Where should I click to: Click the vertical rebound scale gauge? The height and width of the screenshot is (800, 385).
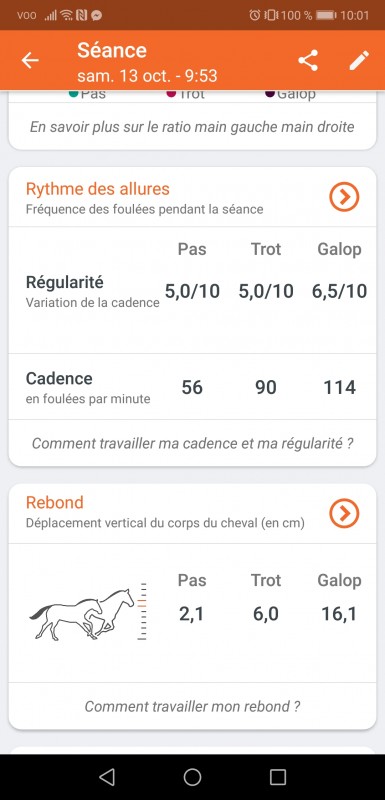coord(143,611)
